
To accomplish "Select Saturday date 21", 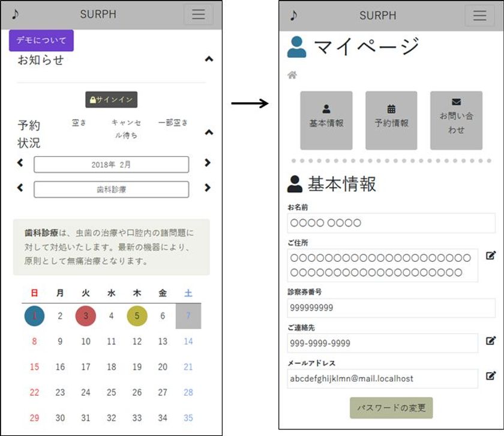I will (x=188, y=367).
